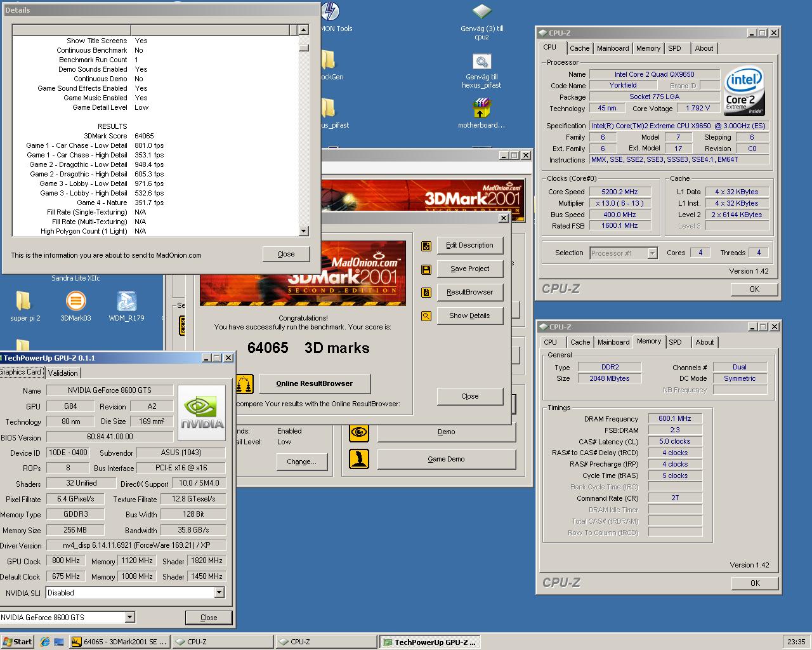This screenshot has width=812, height=650.
Task: Click the Show Details button
Action: coord(470,316)
